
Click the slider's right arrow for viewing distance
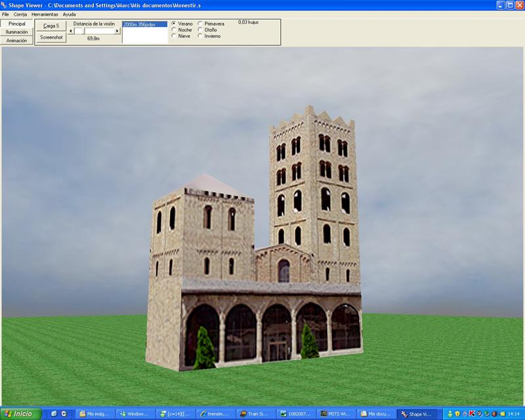pos(117,31)
